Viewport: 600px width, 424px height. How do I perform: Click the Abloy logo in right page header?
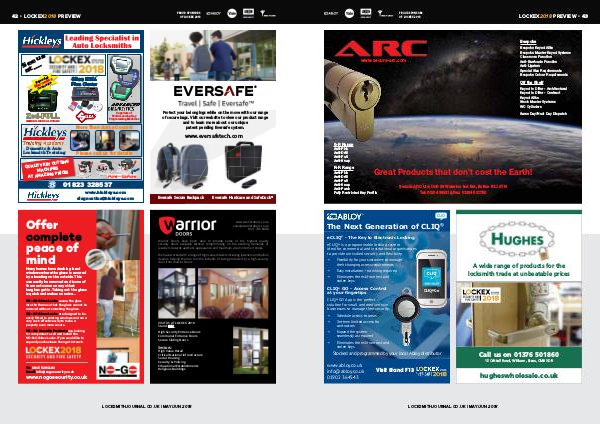(331, 13)
